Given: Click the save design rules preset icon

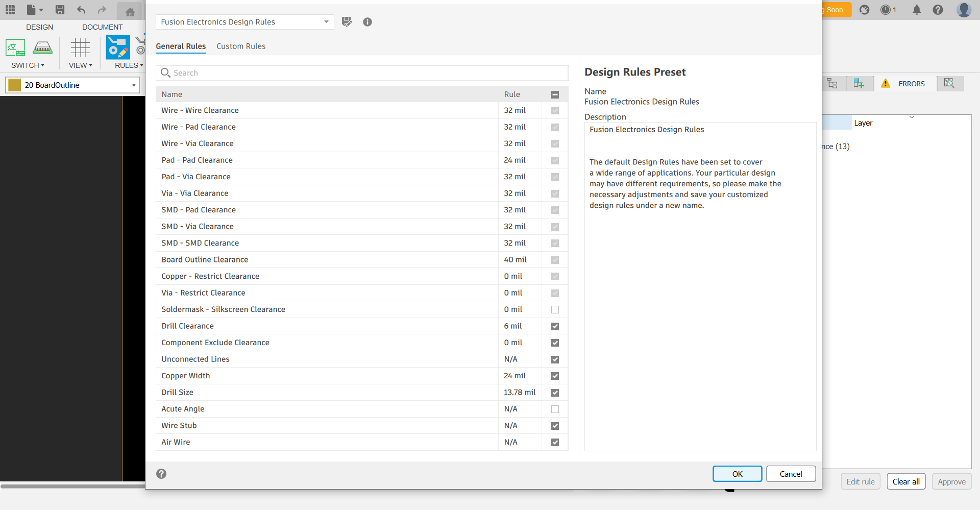Looking at the screenshot, I should [347, 22].
